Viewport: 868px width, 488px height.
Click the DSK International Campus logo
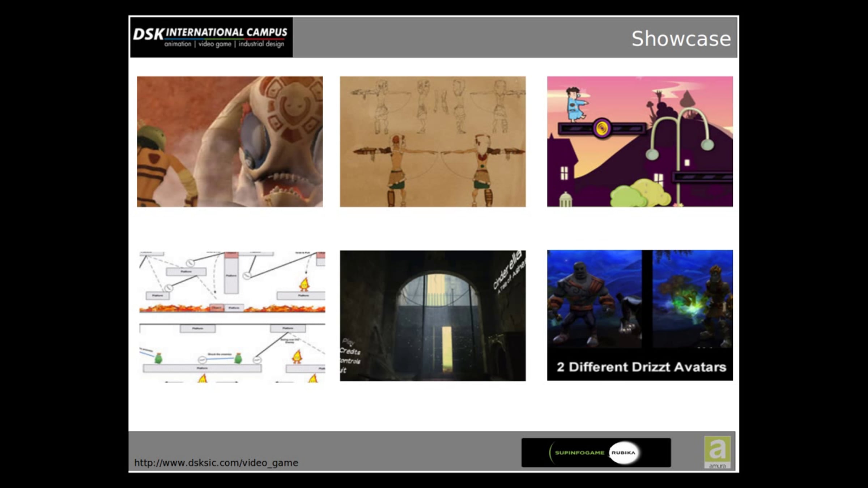click(211, 37)
